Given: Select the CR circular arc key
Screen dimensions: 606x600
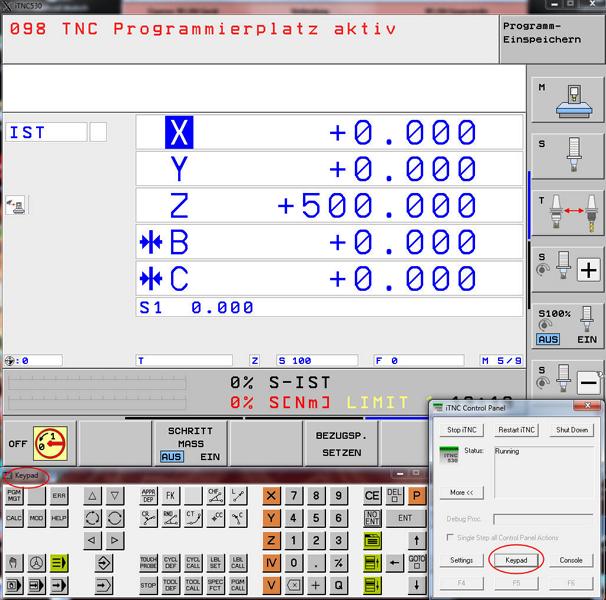Looking at the screenshot, I should (148, 518).
